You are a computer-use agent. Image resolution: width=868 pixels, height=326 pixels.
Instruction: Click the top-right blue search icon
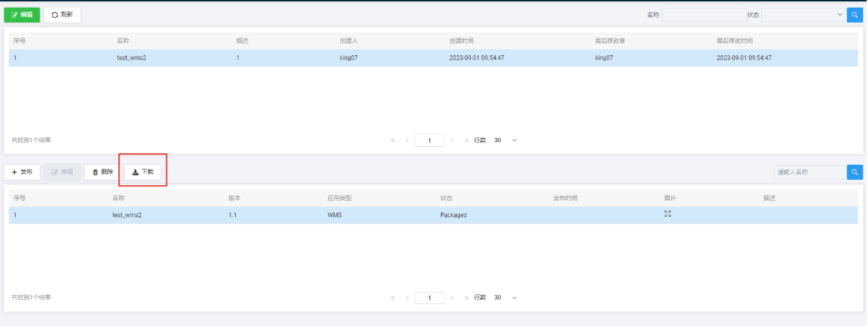(854, 14)
